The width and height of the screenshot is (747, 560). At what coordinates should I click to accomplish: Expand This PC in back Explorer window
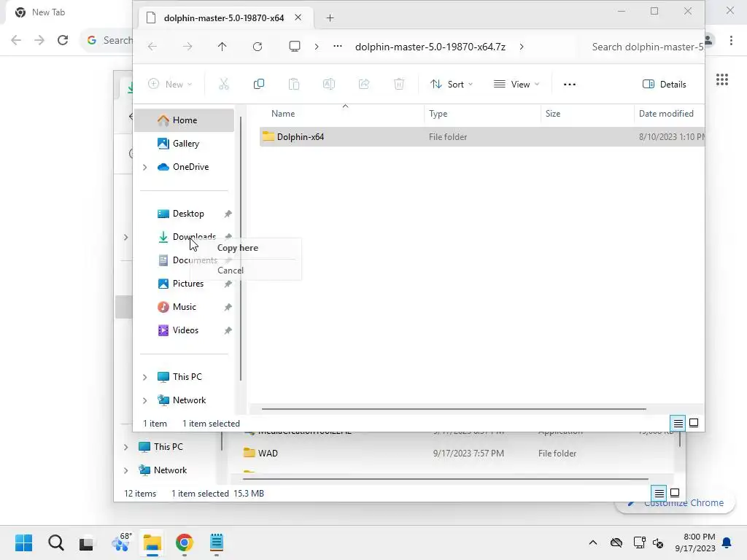point(125,447)
